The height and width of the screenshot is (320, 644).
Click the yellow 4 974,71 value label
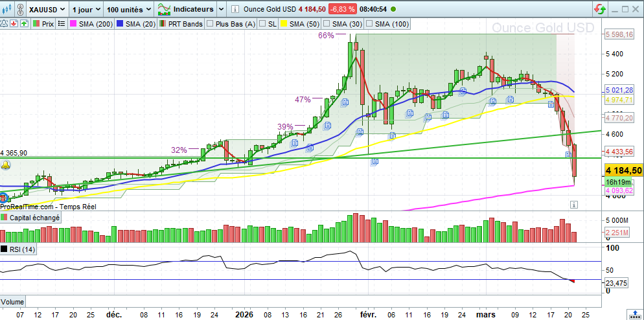619,100
